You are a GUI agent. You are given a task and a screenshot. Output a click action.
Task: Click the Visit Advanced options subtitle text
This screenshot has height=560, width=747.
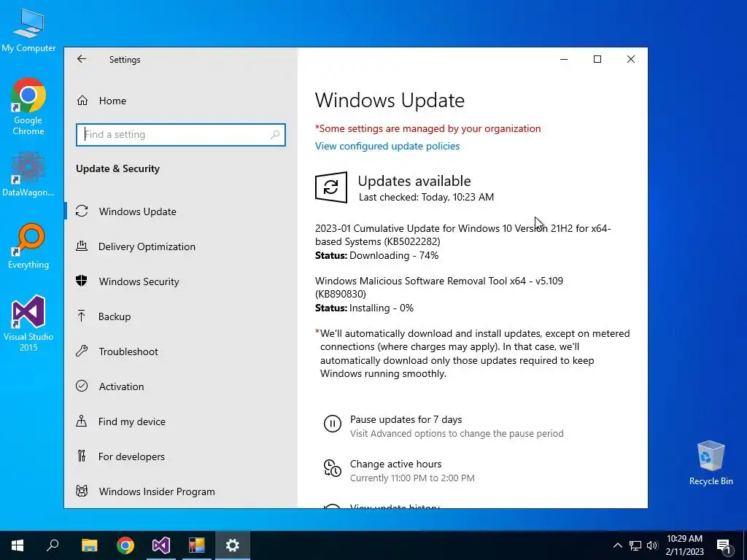pos(457,434)
